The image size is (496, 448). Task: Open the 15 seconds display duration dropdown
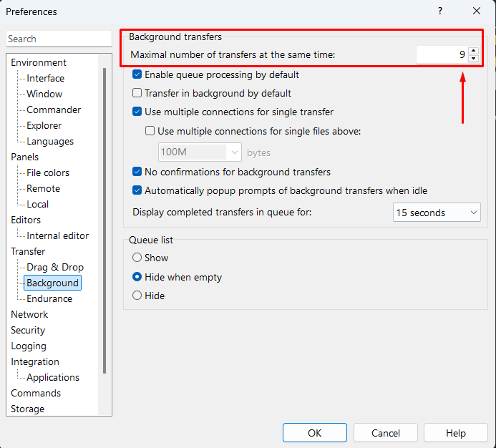(x=437, y=213)
